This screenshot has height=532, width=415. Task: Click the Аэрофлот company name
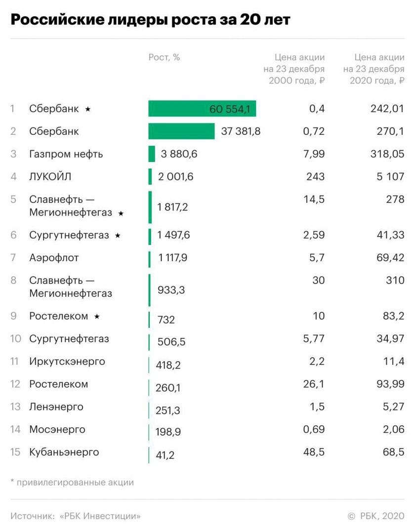click(x=54, y=258)
